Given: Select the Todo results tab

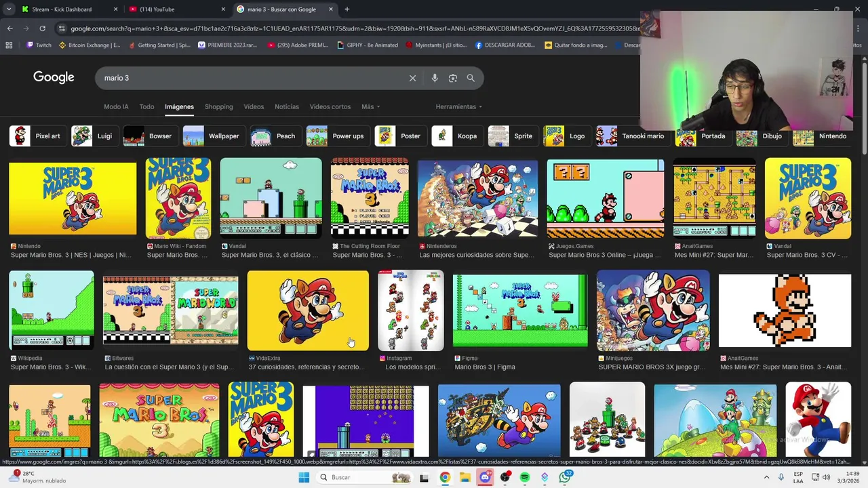Looking at the screenshot, I should [x=146, y=106].
